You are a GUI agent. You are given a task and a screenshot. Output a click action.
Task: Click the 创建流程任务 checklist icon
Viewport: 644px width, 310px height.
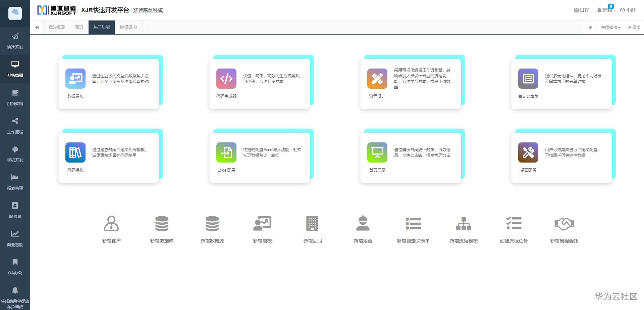click(514, 223)
